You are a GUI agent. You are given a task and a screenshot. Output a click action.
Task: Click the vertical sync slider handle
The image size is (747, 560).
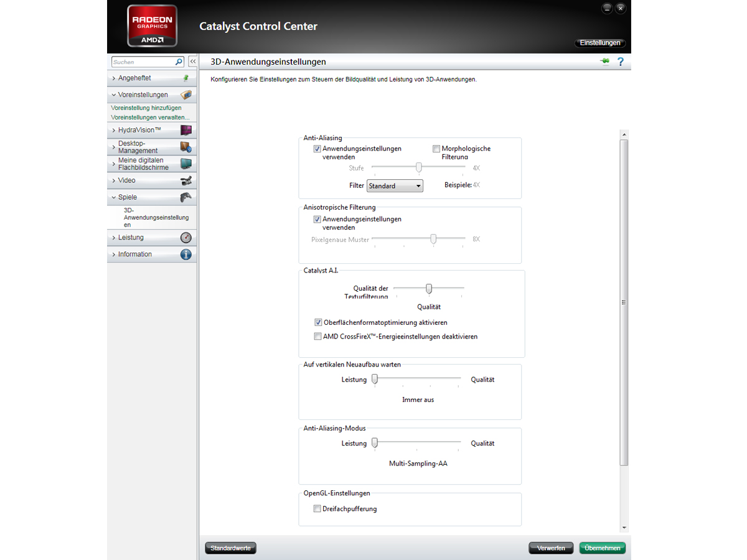coord(375,378)
